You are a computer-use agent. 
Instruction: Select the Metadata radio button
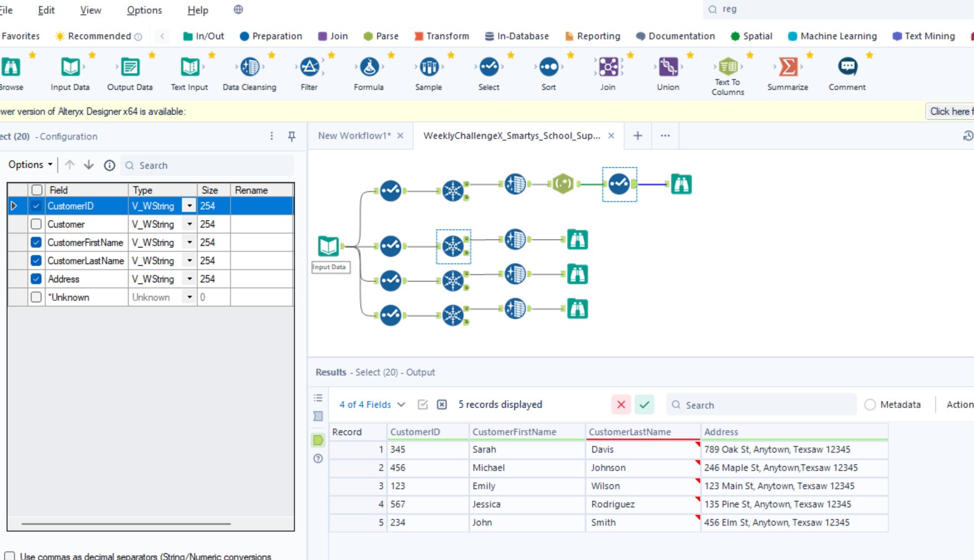[x=870, y=405]
